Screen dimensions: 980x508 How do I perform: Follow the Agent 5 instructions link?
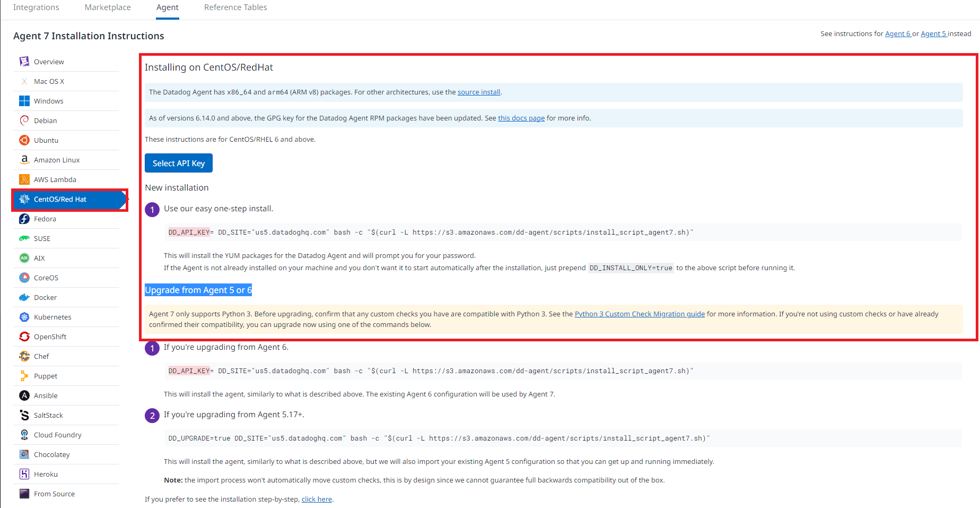pyautogui.click(x=933, y=33)
